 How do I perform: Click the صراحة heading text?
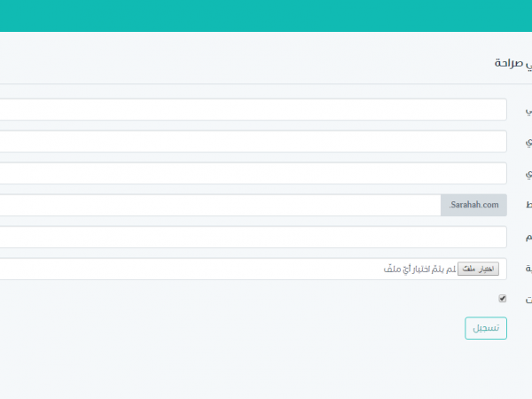click(512, 64)
